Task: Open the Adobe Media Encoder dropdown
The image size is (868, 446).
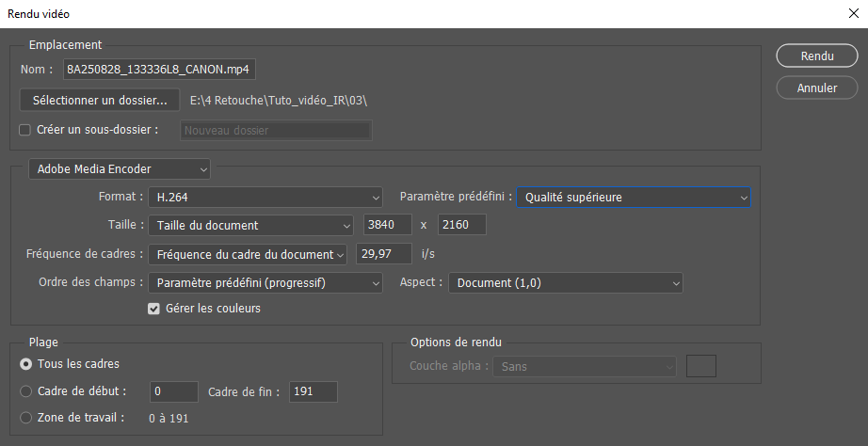Action: [120, 169]
